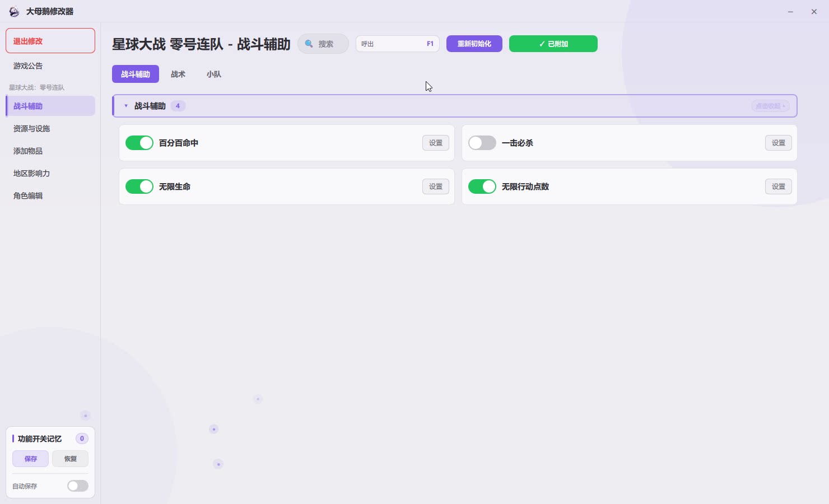
Task: Open 设置 for 百分百命中
Action: 436,143
